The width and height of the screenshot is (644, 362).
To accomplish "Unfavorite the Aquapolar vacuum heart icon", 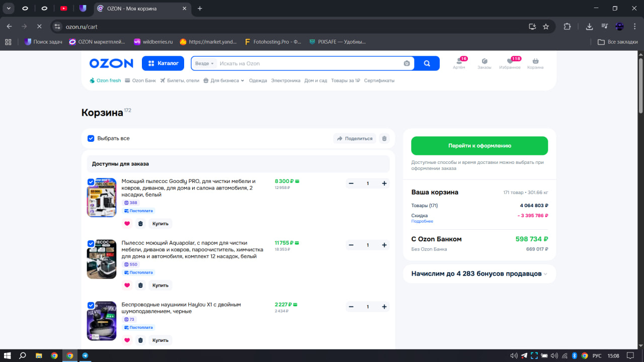I will [x=127, y=286].
